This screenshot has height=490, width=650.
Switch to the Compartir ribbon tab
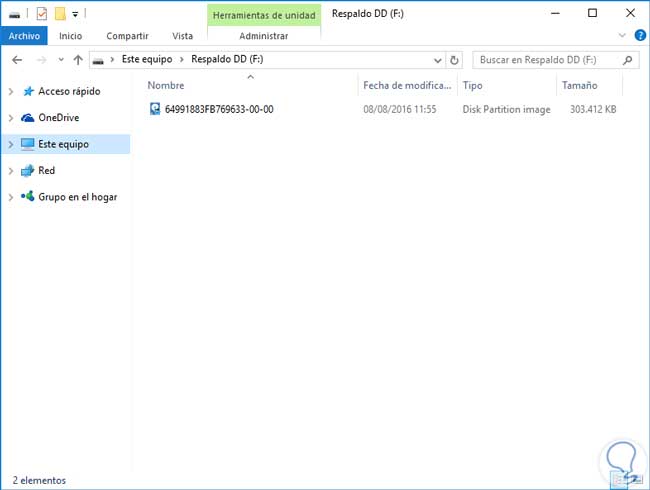[x=127, y=36]
